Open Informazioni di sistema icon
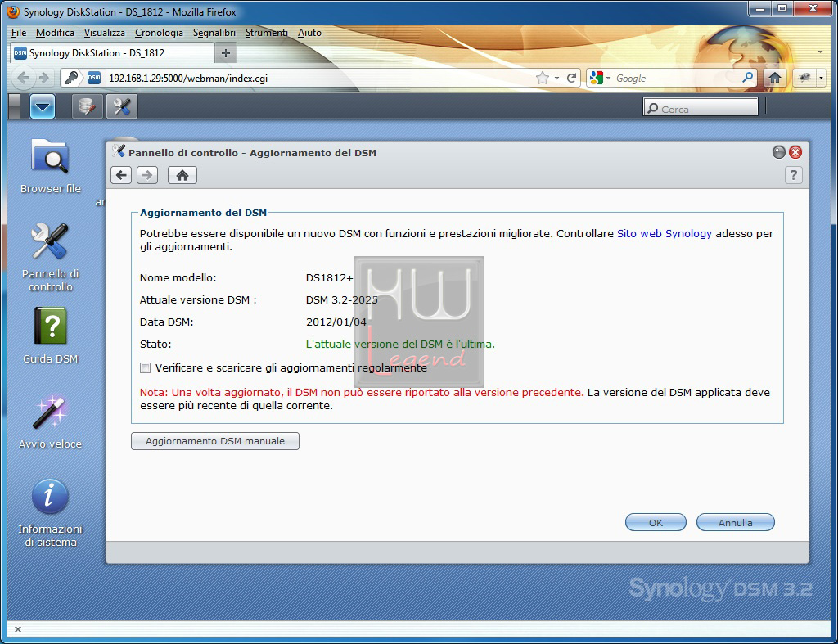 [x=50, y=513]
